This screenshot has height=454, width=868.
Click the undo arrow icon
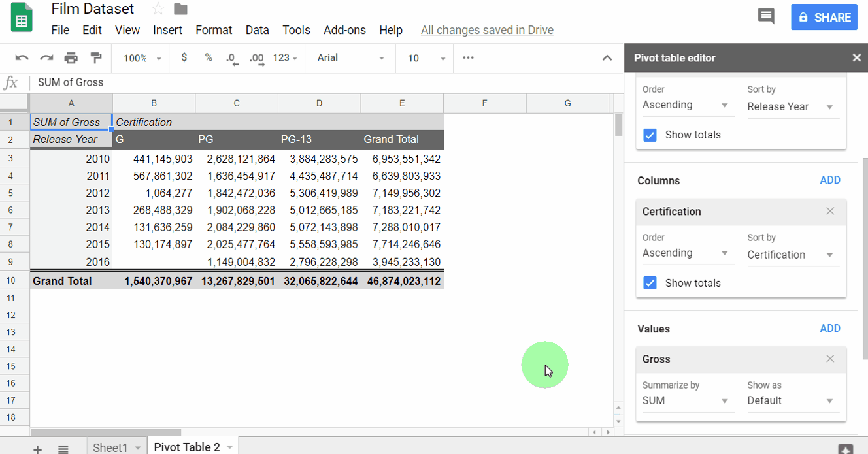click(22, 58)
